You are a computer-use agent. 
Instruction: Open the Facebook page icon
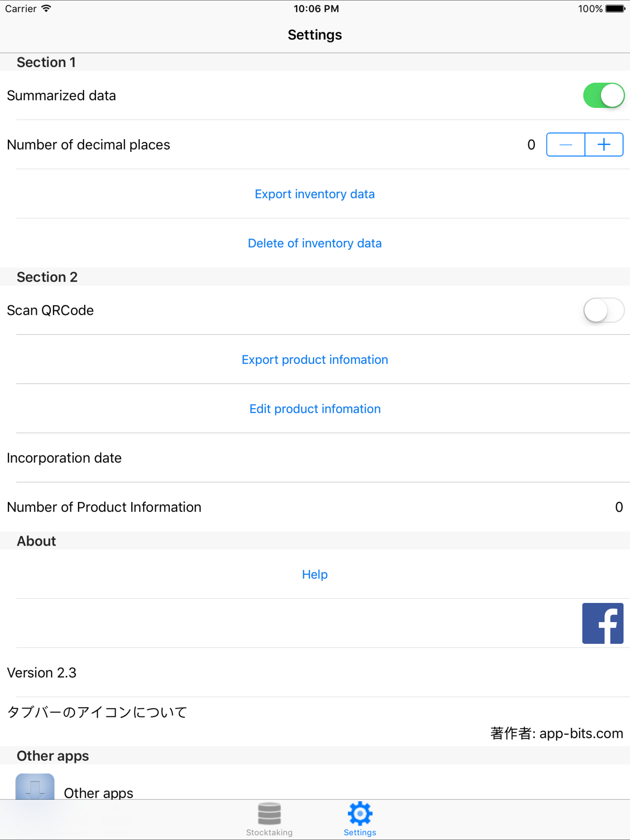(603, 623)
